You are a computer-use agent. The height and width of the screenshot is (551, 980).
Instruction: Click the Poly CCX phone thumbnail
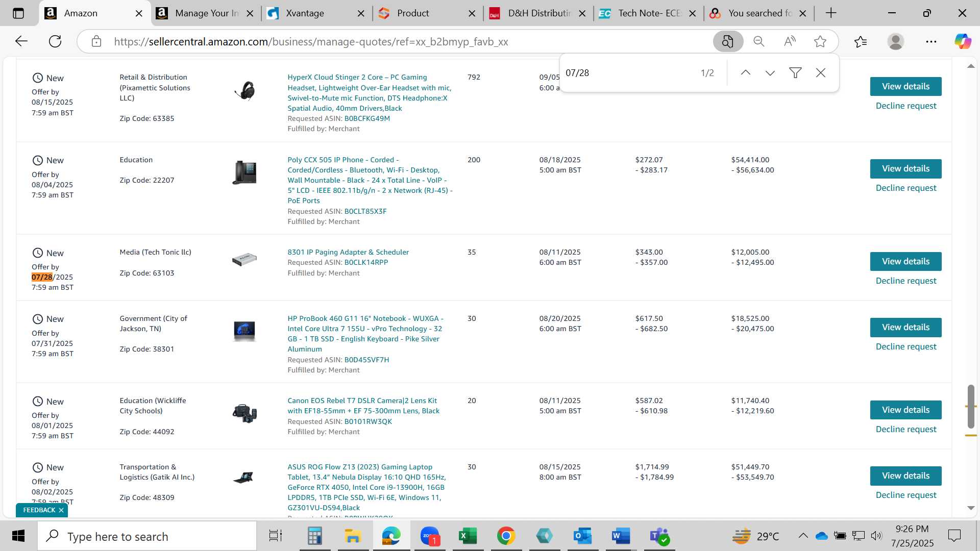[244, 172]
